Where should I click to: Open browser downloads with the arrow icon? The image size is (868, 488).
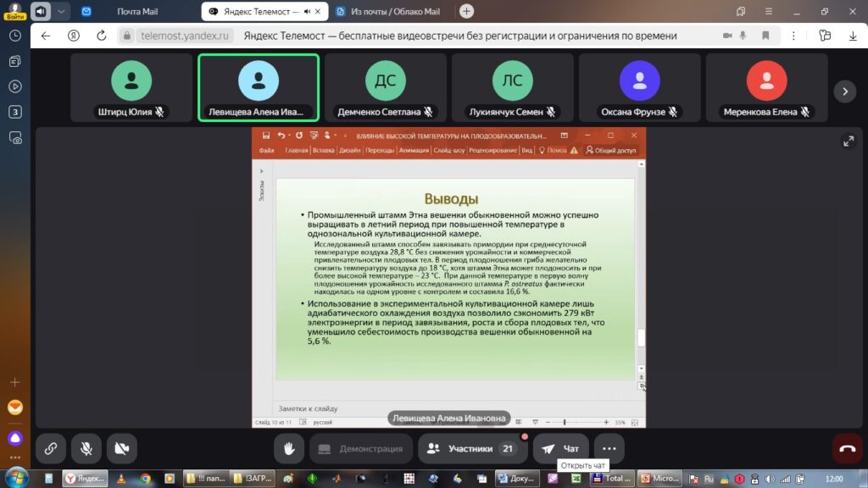(853, 36)
